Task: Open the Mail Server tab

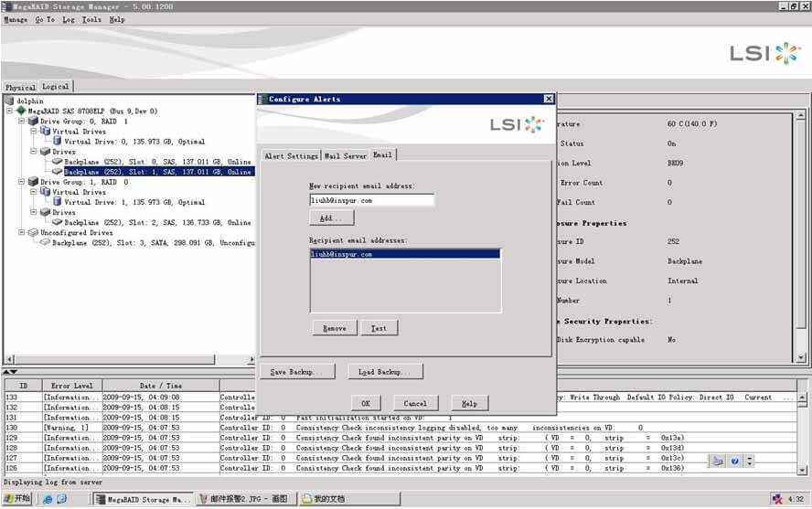Action: (345, 156)
